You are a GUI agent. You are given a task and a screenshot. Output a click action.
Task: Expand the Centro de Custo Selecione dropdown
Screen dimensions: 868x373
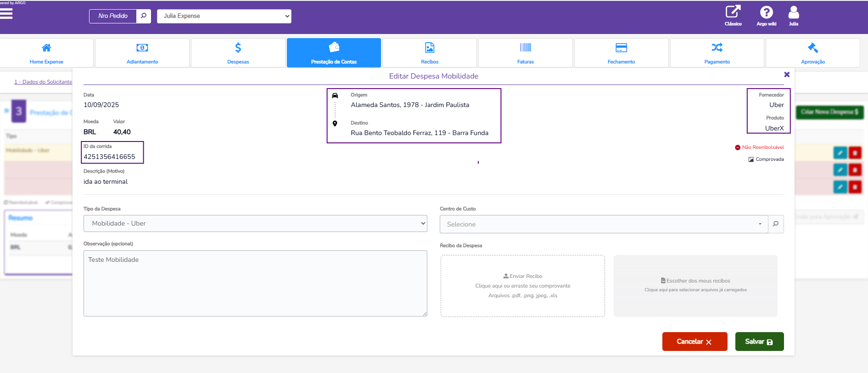click(x=604, y=224)
